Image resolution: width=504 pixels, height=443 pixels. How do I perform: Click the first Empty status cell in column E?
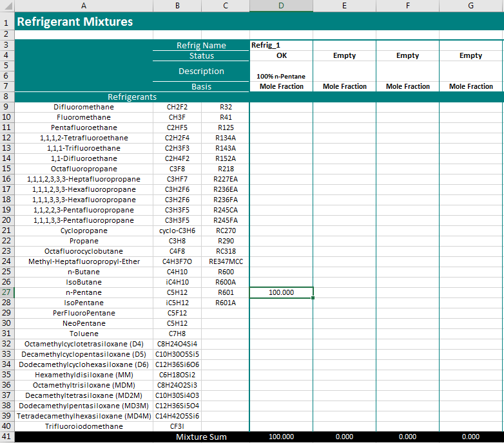click(344, 55)
